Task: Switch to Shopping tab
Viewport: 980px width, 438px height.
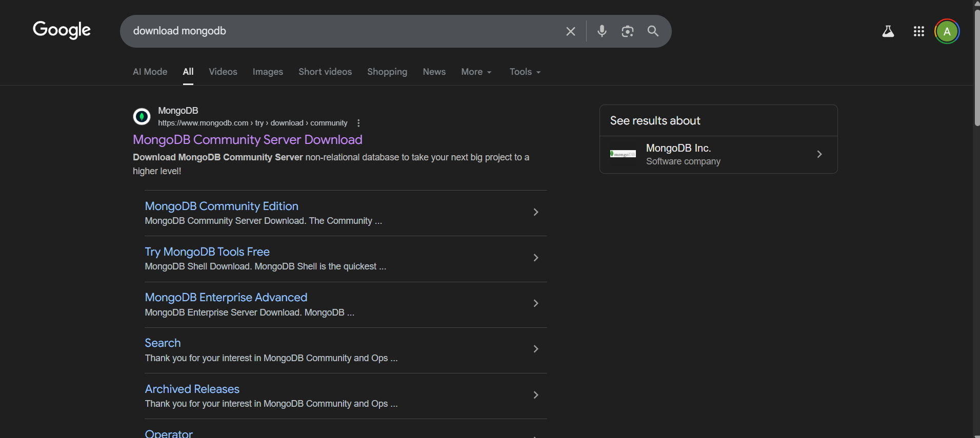Action: click(x=387, y=72)
